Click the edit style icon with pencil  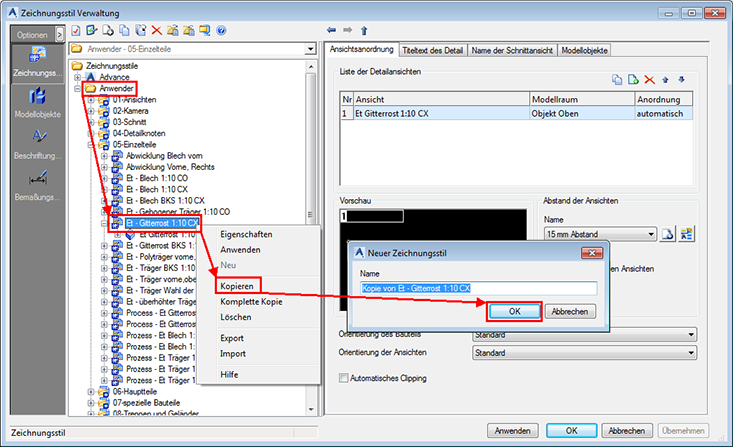tap(92, 31)
